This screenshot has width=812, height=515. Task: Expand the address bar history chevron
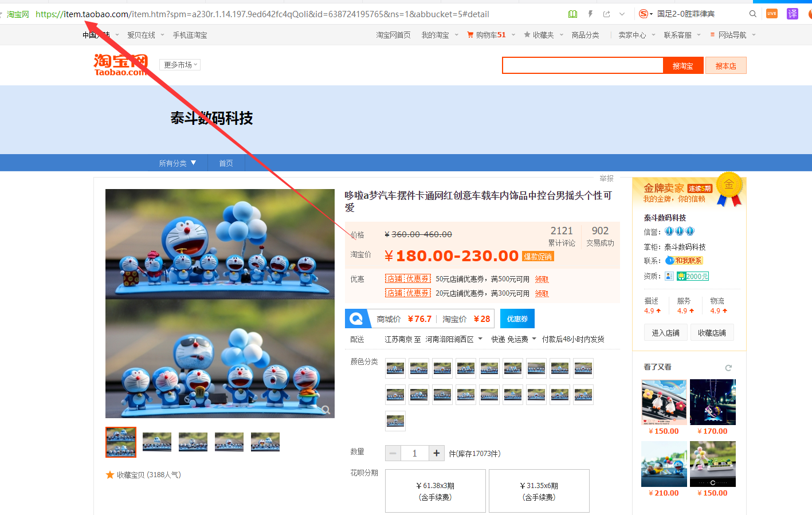click(622, 14)
